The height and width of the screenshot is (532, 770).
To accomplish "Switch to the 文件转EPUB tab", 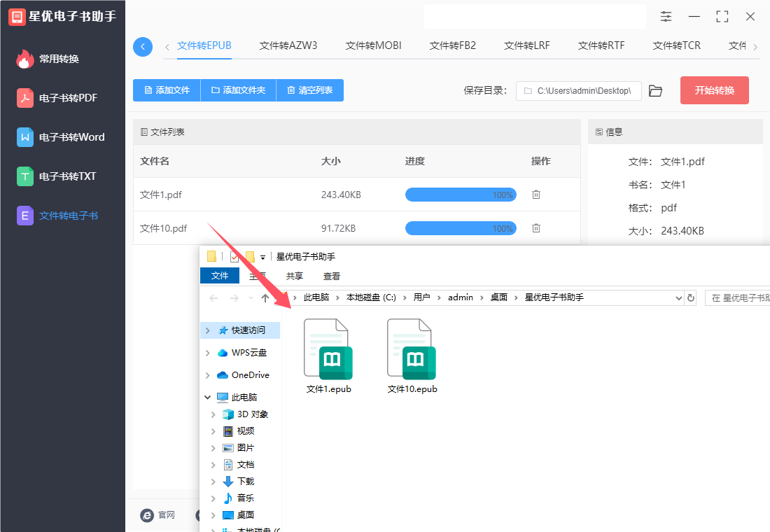I will (204, 45).
